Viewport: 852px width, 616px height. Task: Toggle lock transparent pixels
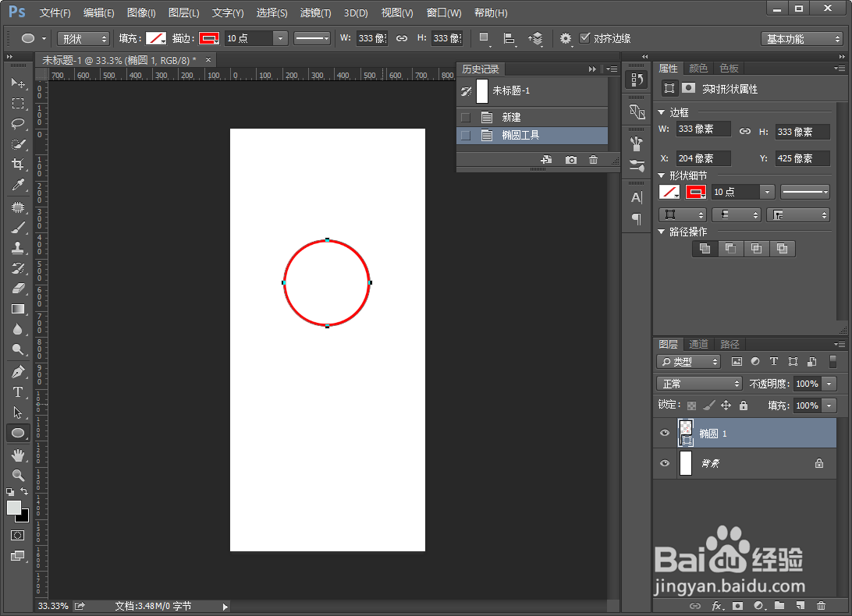(692, 405)
